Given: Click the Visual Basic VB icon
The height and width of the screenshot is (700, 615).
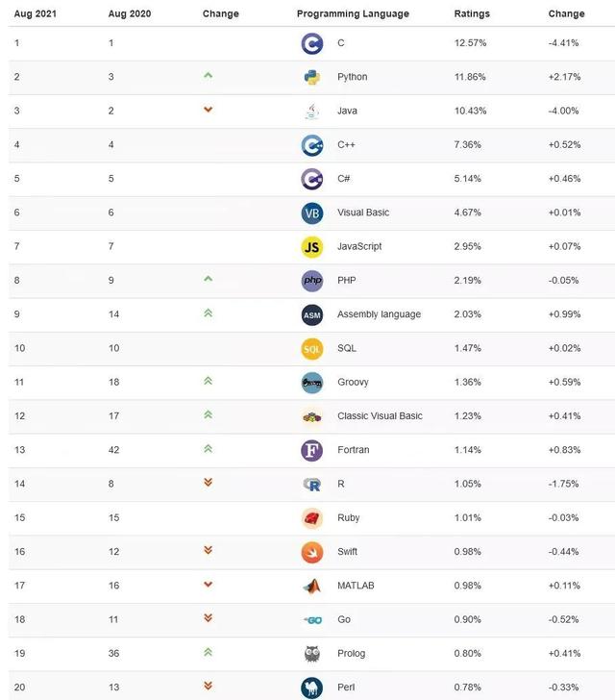Looking at the screenshot, I should tap(312, 212).
